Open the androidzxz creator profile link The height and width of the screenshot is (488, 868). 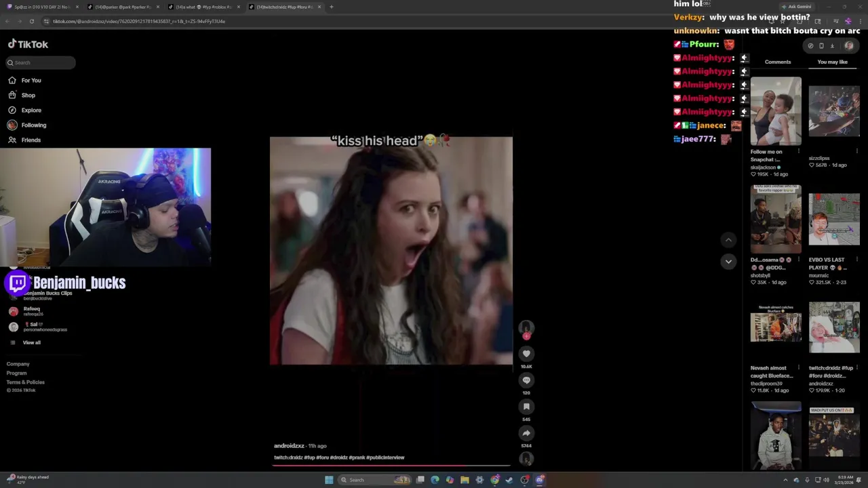[x=289, y=446]
